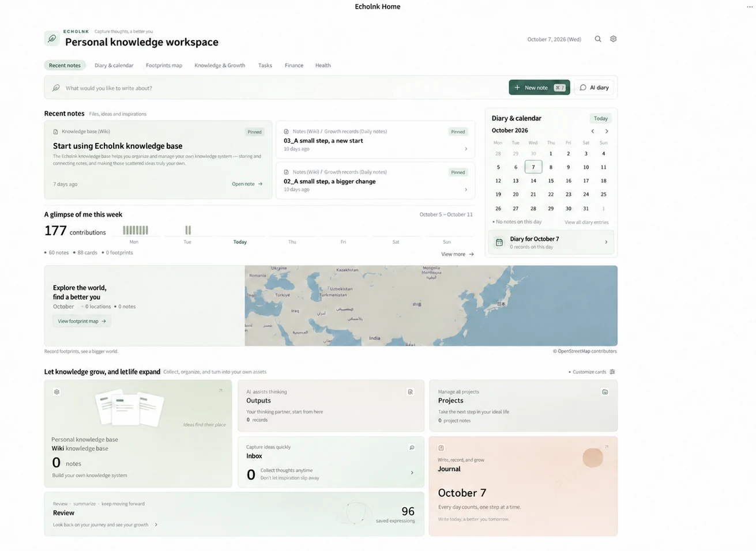The height and width of the screenshot is (551, 756).
Task: Click the Today label in week chart
Action: click(240, 242)
